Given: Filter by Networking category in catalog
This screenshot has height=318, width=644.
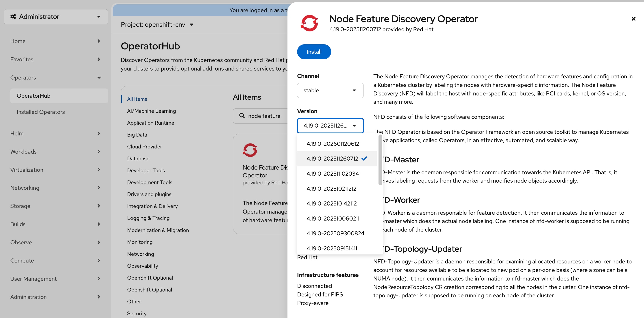Looking at the screenshot, I should (x=140, y=254).
